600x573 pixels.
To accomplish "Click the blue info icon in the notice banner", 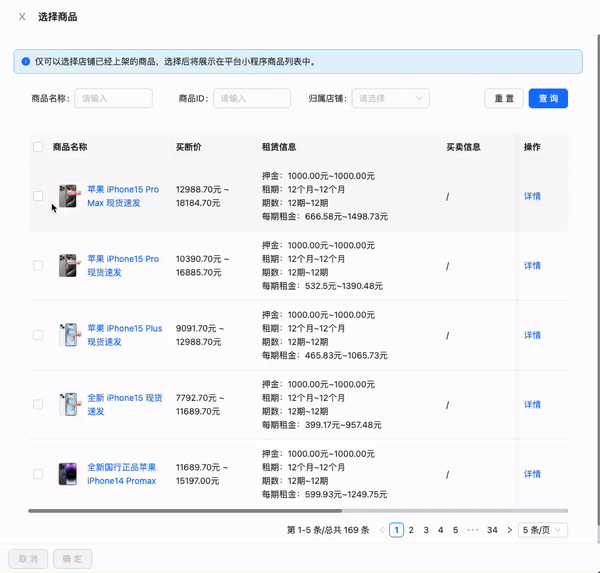I will (26, 62).
